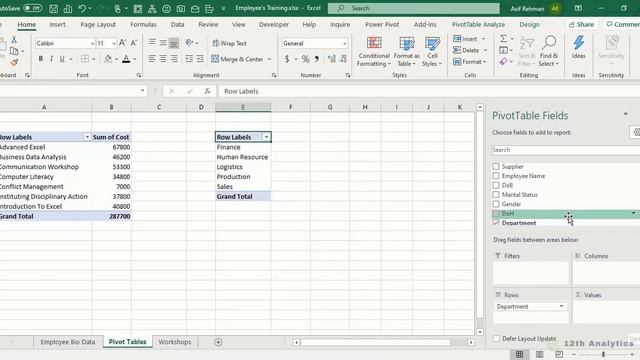
Task: Apply comma style number format
Action: coord(317,59)
